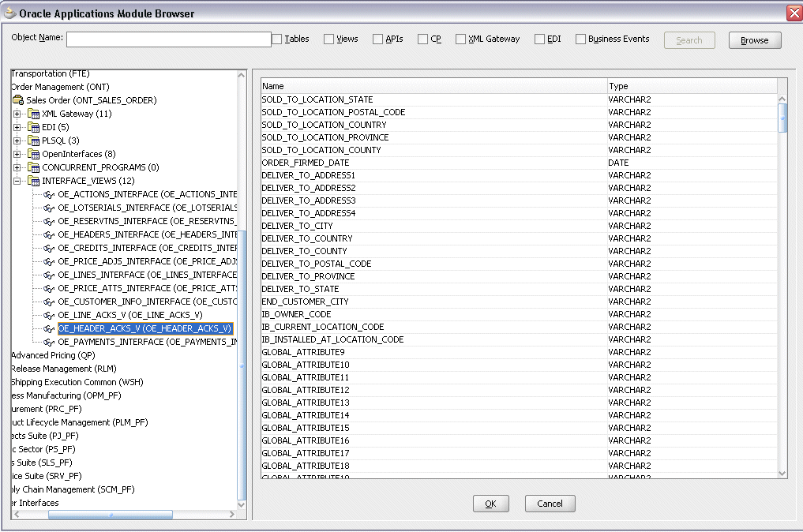This screenshot has height=532, width=803.
Task: Click the INTERFACE_VIEWS (12) folder icon
Action: 33,181
